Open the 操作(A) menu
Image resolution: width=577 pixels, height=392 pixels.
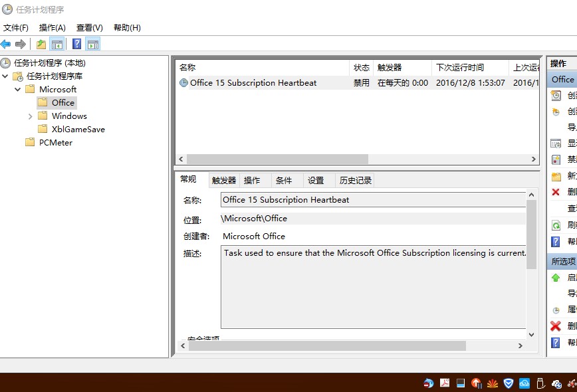[x=53, y=28]
